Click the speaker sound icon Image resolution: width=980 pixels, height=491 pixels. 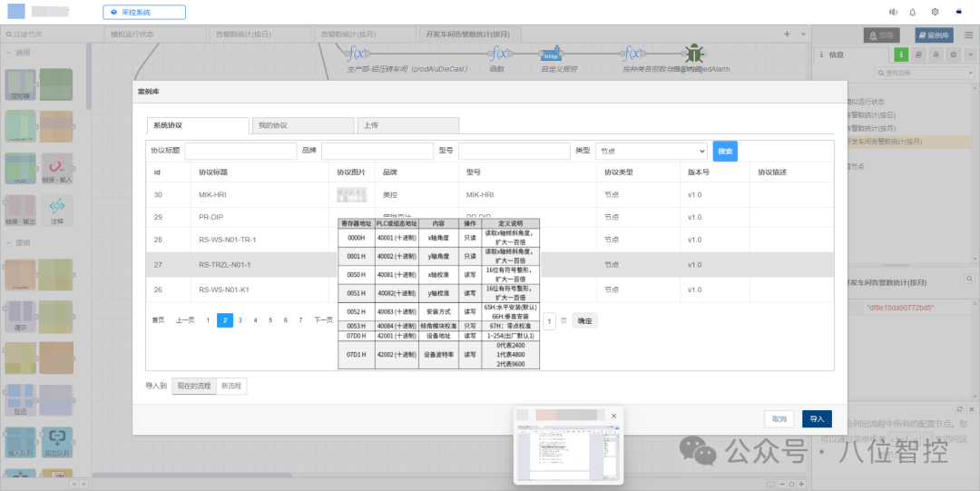coord(893,12)
